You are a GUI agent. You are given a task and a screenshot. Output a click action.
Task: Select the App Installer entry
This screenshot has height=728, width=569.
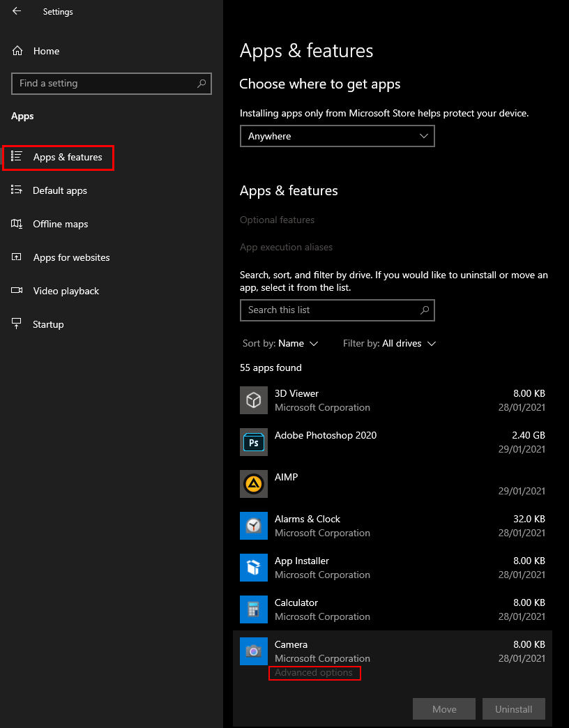[x=393, y=568]
